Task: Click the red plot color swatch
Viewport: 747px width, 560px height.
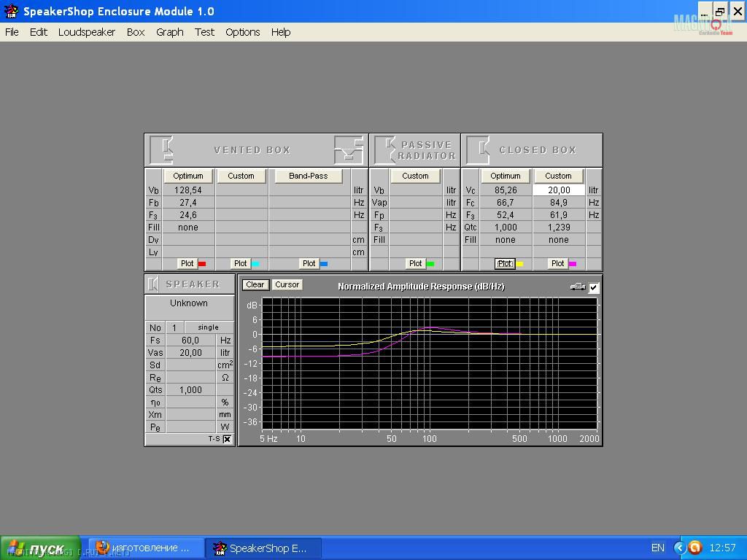Action: tap(202, 264)
